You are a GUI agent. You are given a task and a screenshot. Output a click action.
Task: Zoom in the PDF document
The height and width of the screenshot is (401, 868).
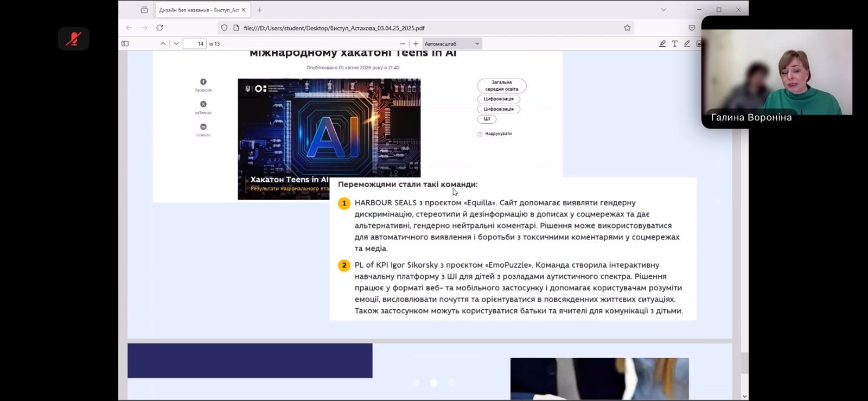coord(416,44)
